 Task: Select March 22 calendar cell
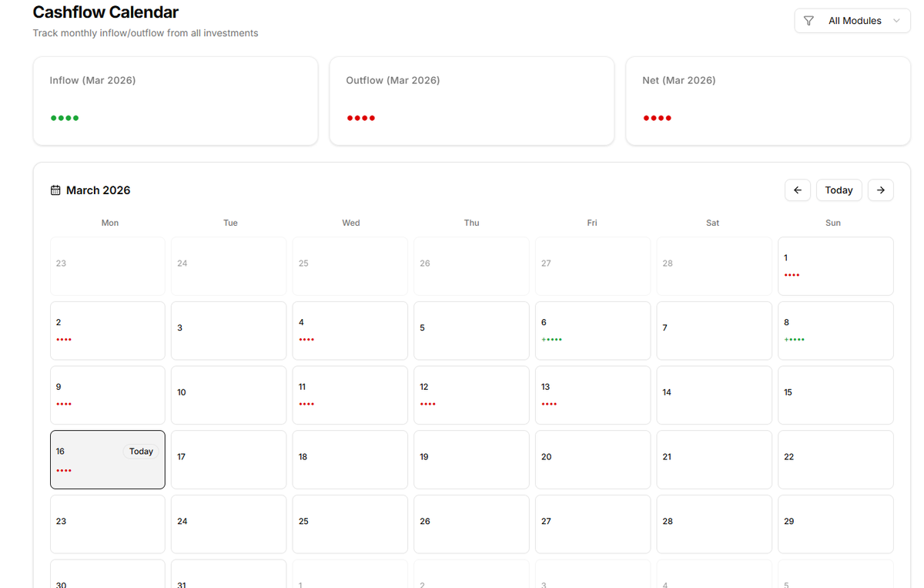pos(835,459)
